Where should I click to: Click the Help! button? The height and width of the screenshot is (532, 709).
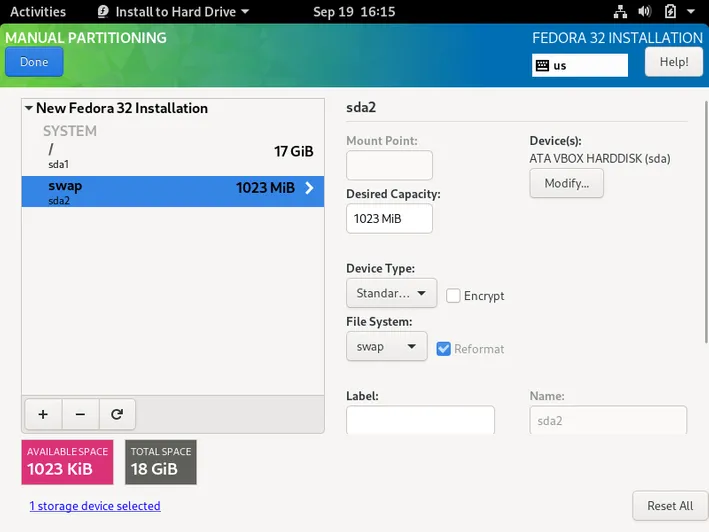tap(674, 62)
